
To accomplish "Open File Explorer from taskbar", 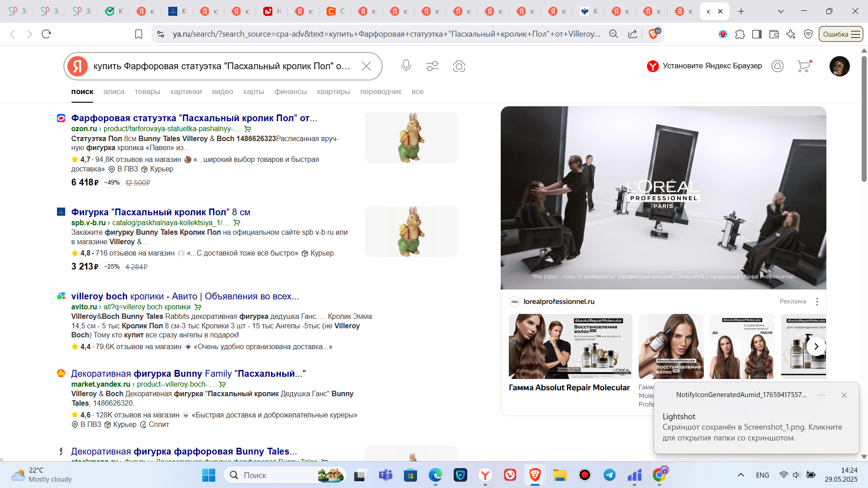I will coord(560,475).
